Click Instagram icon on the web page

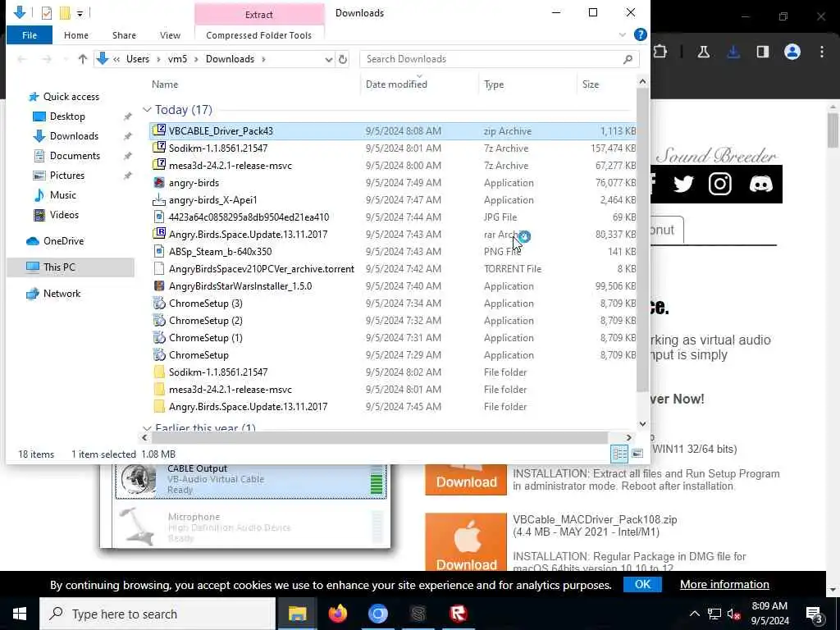point(720,184)
